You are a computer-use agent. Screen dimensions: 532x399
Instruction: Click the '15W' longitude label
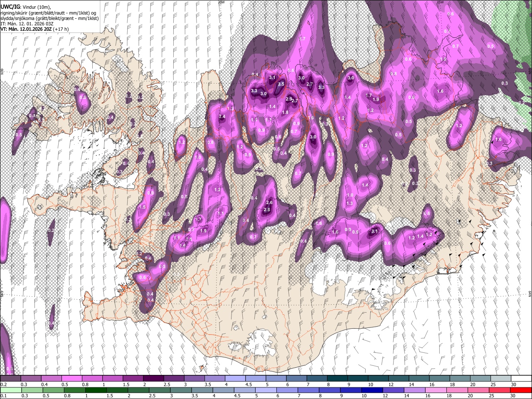[440, 2]
